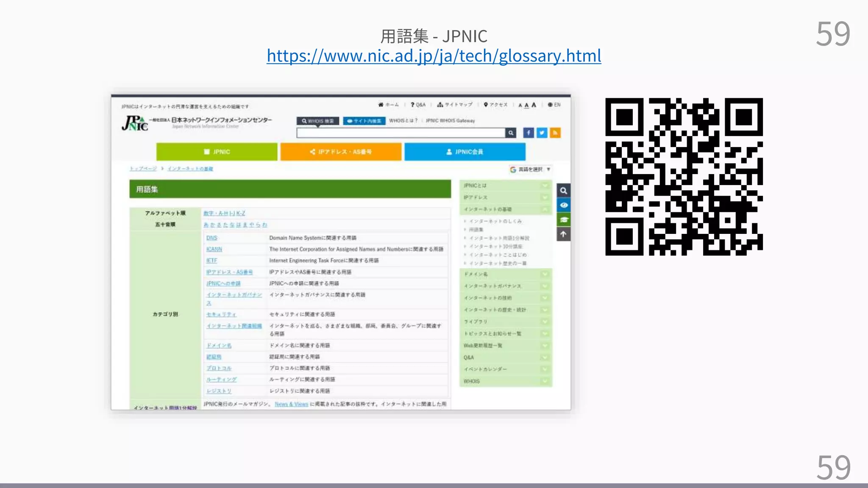Open the あ row of the 五十音順 index
Screen dimensions: 868x488
[206, 225]
